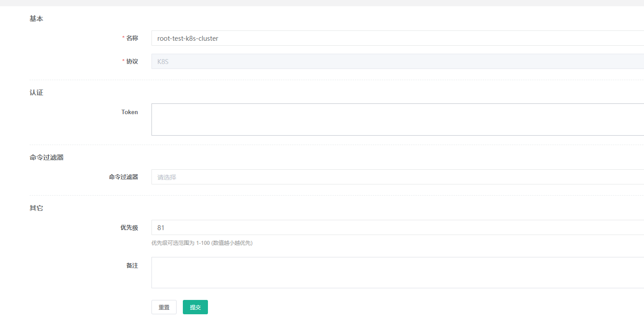Click the 备注 field label
Viewport: 644px width, 325px height.
132,265
